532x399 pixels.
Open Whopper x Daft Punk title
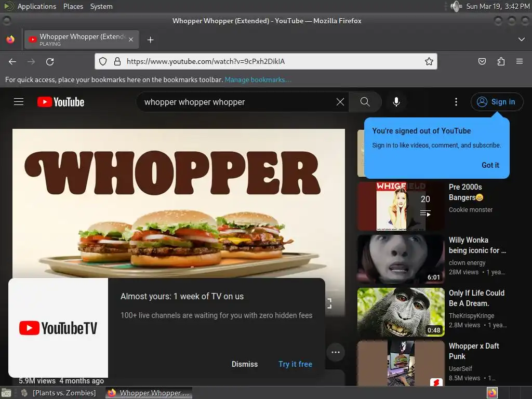474,351
